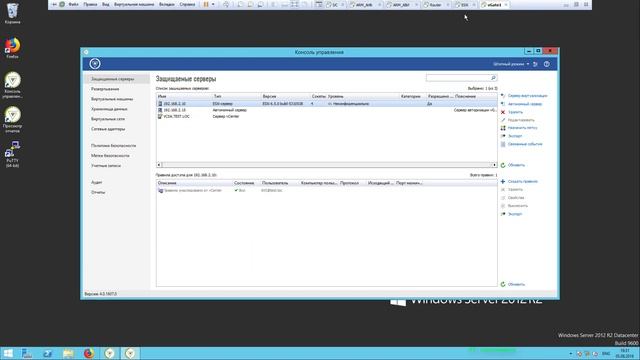Click the plus icon for Создать правило
The image size is (640, 360).
pos(503,181)
